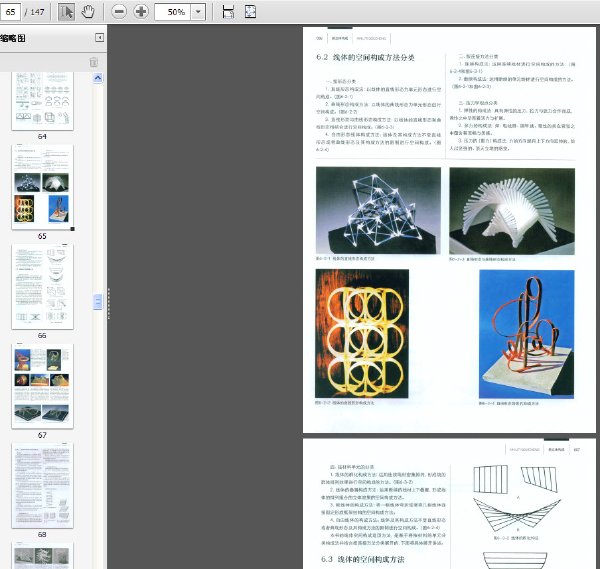
Task: Open page 67 thumbnail
Action: point(42,386)
